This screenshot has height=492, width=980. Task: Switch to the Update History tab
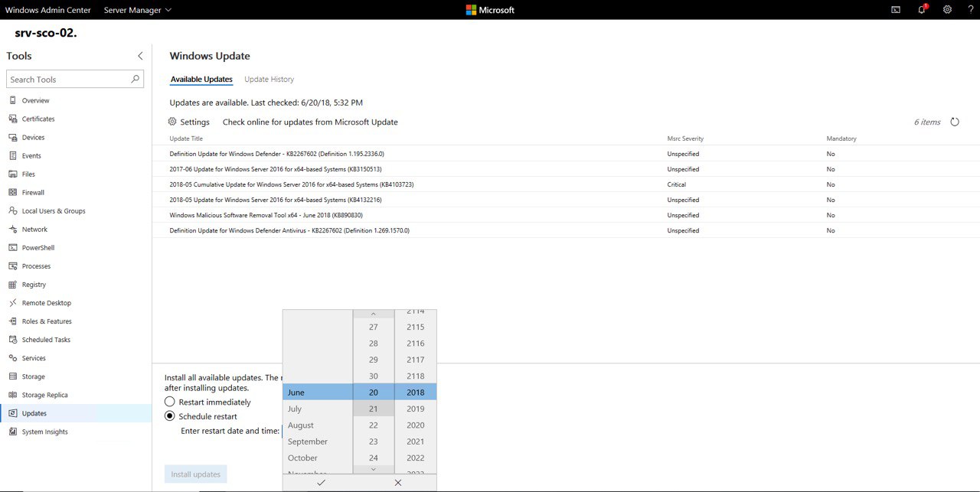[269, 79]
